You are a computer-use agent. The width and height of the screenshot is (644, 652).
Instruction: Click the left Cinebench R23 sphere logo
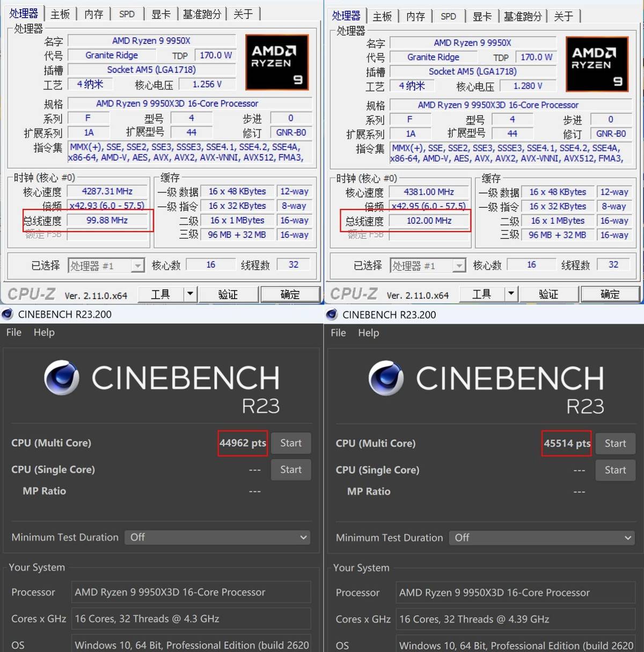(62, 378)
